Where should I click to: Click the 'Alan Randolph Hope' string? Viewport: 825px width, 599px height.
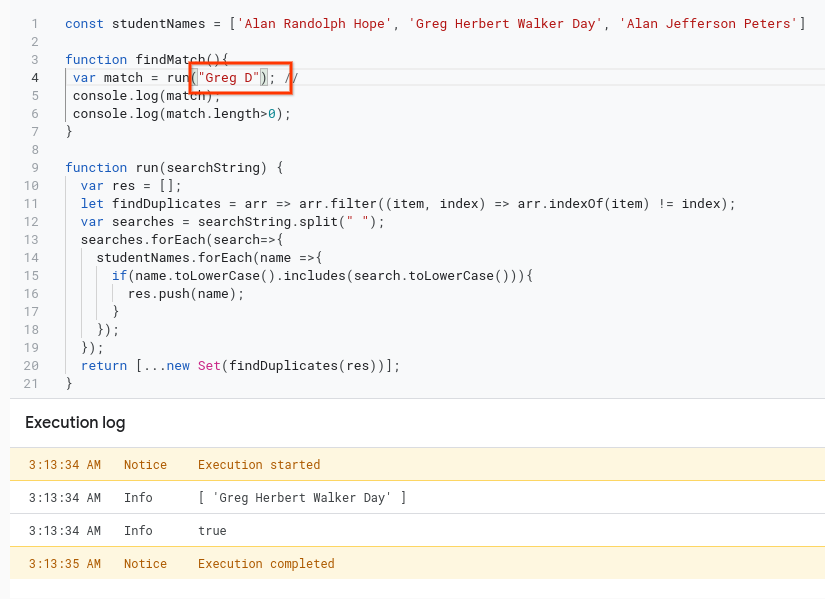click(315, 24)
